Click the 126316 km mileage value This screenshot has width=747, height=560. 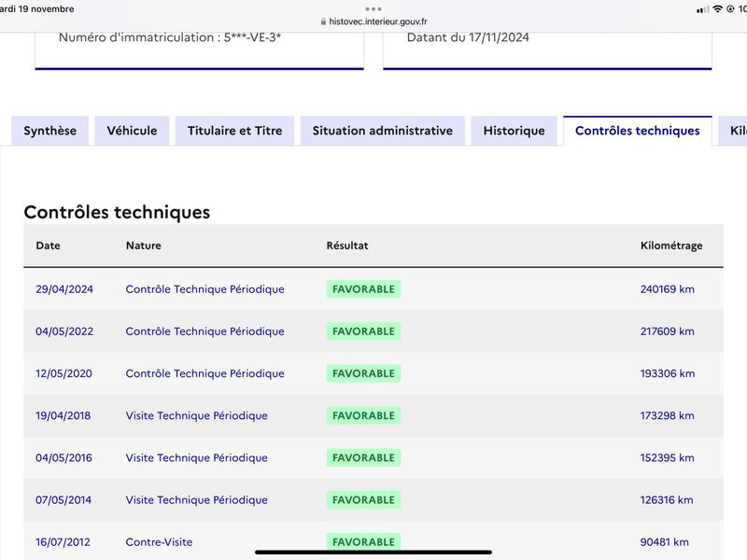point(667,500)
